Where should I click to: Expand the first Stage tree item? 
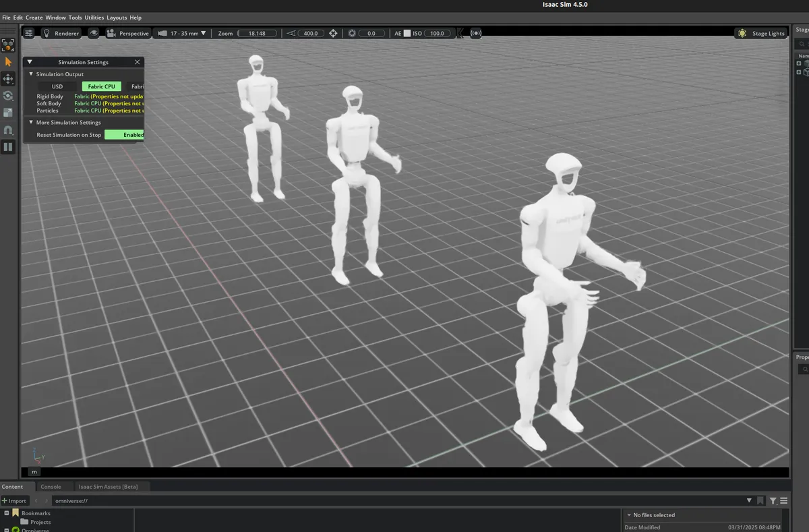tap(799, 63)
